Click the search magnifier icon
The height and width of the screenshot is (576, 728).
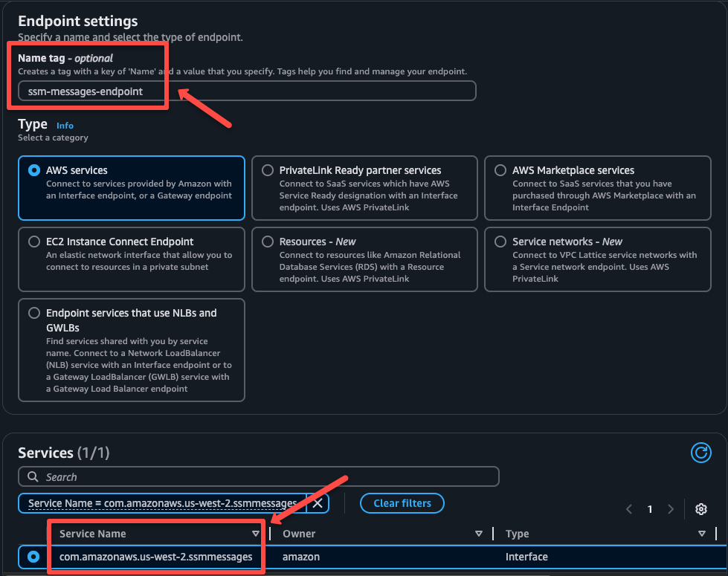[x=33, y=476]
